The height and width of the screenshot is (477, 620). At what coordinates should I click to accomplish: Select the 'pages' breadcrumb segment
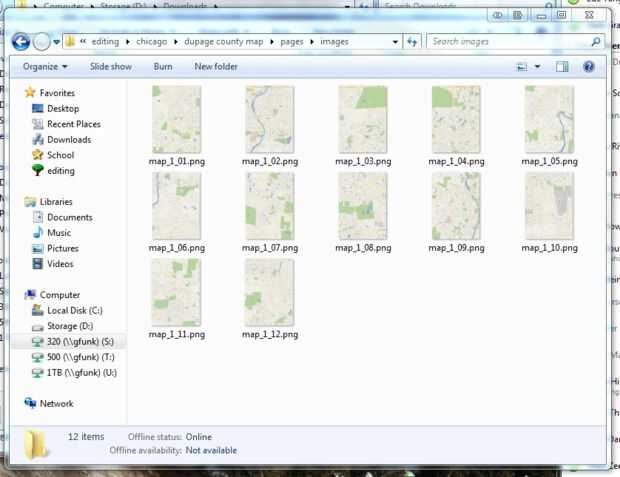click(x=292, y=42)
